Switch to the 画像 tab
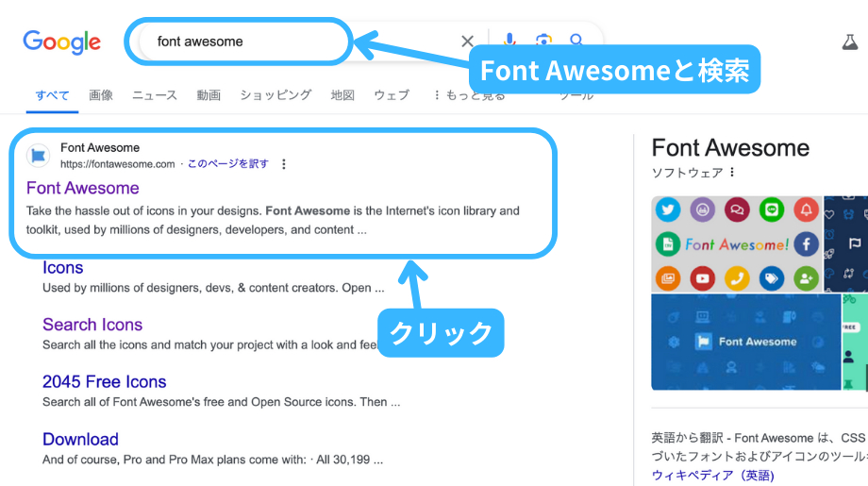The height and width of the screenshot is (486, 868). (101, 95)
